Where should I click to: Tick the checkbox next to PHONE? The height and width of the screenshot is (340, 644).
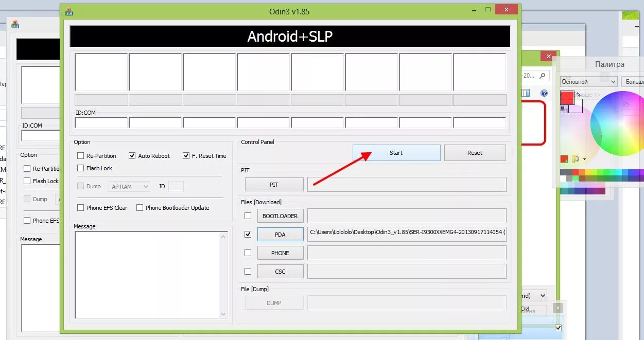pos(248,253)
